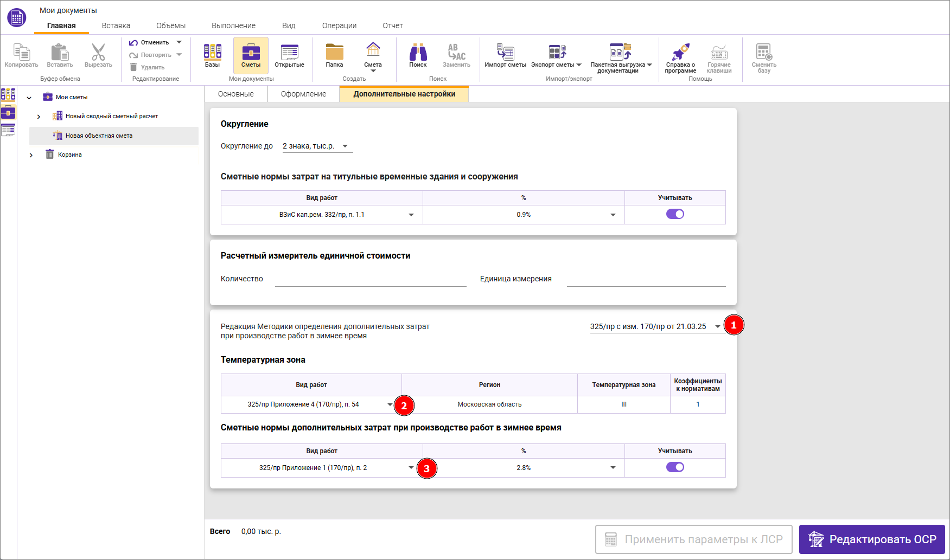950x560 pixels.
Task: Disable Учитывать for ВЗиС кап.рем. norm
Action: [x=675, y=214]
